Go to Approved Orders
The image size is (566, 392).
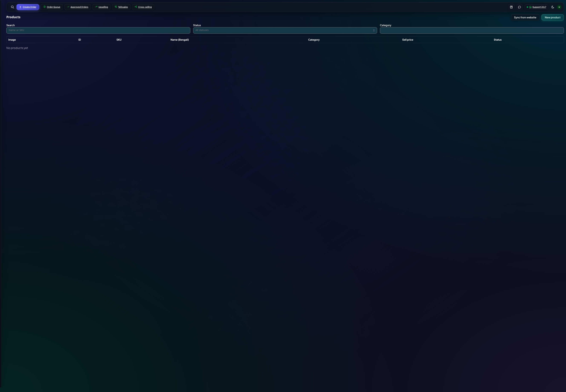click(x=78, y=7)
